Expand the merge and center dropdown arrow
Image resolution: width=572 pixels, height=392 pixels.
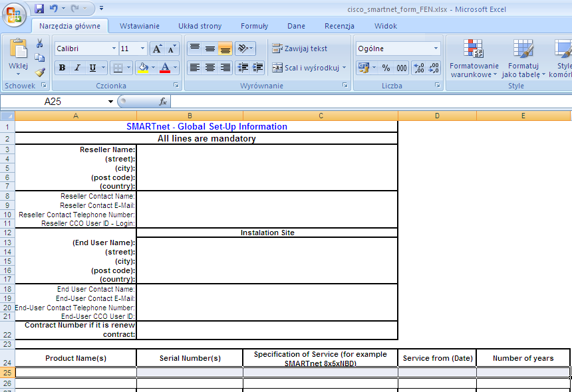(344, 68)
